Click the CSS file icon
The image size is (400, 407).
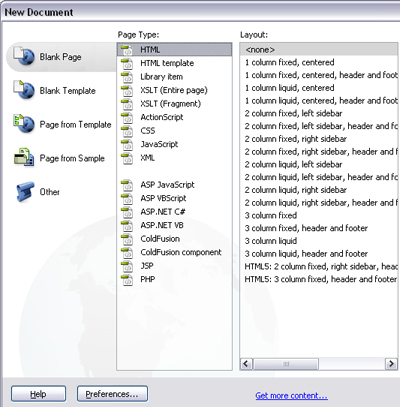[127, 131]
